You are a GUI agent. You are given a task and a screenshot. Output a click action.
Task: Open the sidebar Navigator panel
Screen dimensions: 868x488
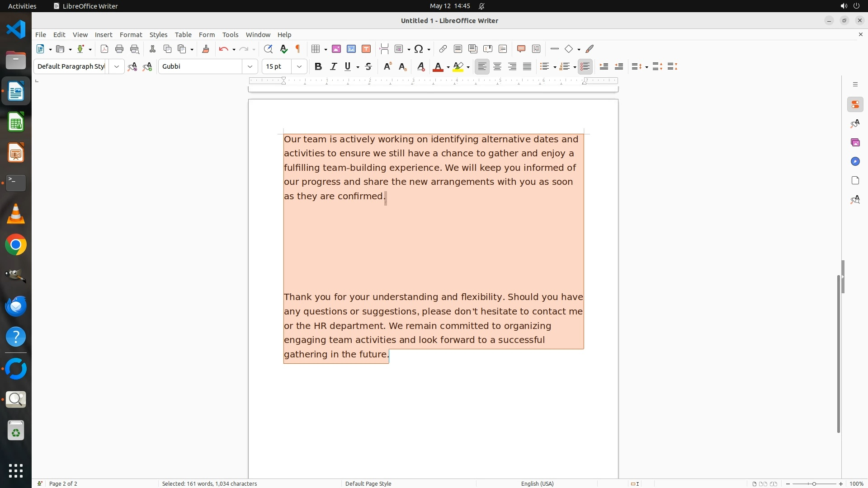click(855, 162)
